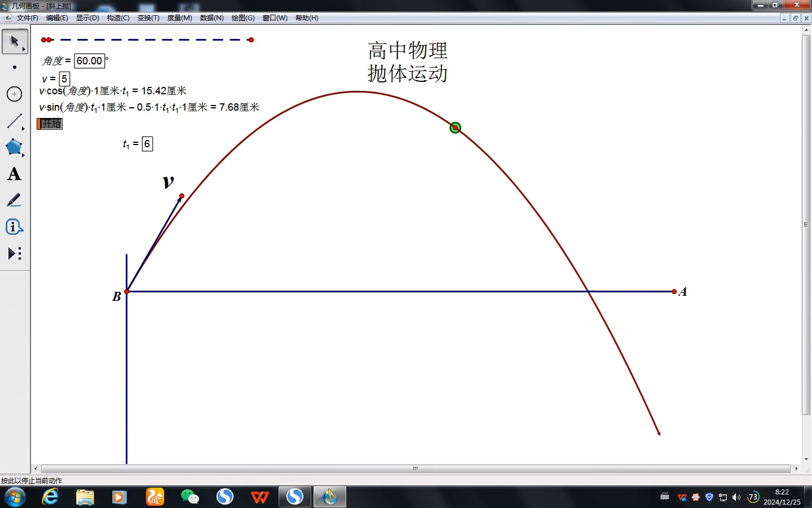Screen dimensions: 812x508
Task: Open UC Browser from the taskbar
Action: coord(155,497)
